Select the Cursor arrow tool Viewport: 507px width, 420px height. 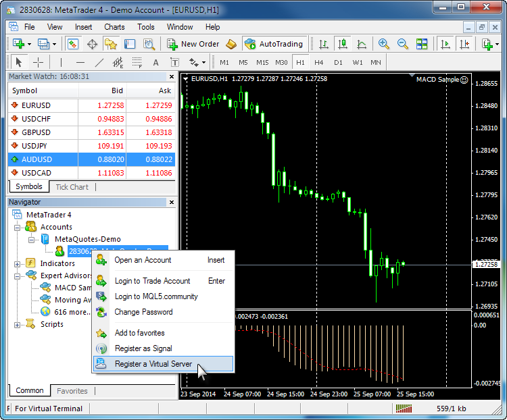[x=19, y=62]
